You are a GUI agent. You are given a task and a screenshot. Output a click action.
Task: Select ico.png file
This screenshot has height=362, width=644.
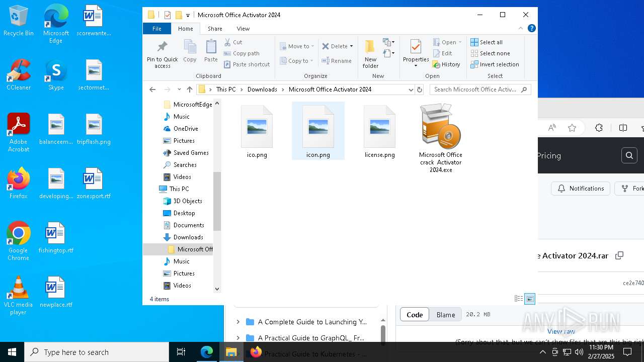coord(257,132)
